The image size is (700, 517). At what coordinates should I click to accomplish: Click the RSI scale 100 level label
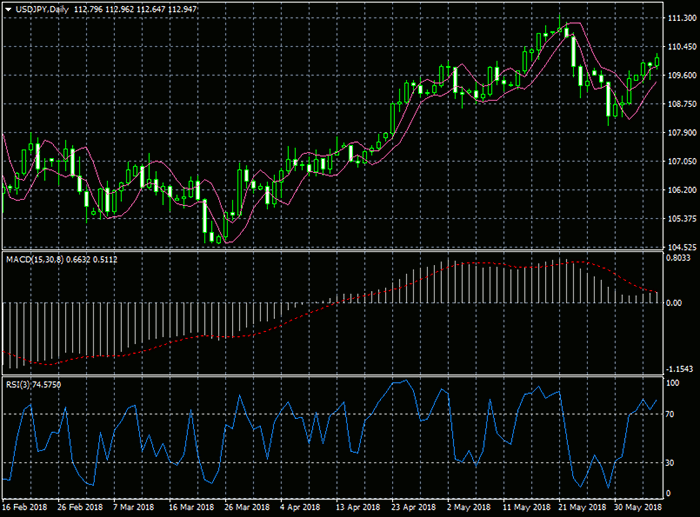pos(673,382)
